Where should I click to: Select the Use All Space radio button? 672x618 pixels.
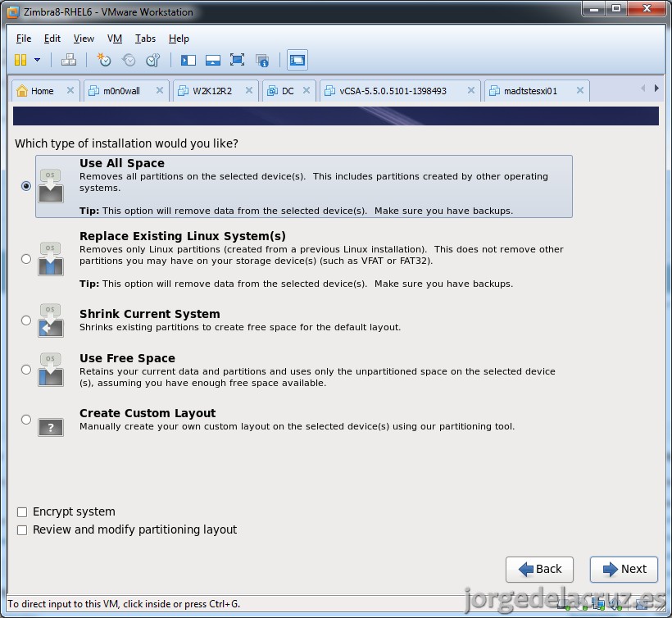click(26, 186)
